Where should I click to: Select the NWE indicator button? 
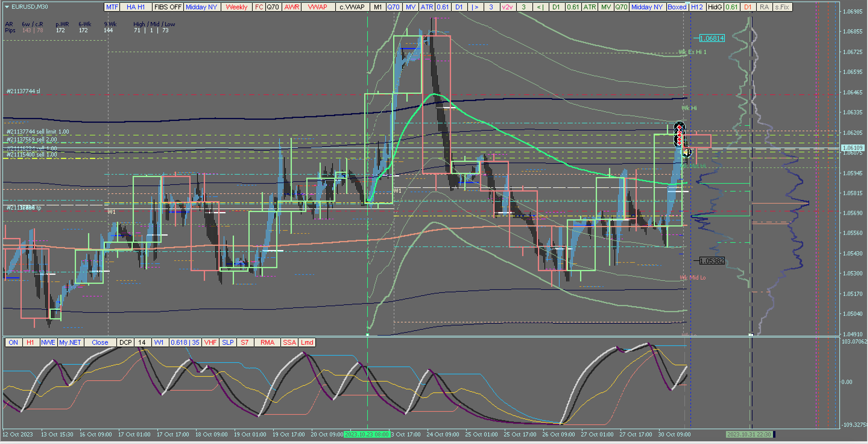[x=48, y=343]
